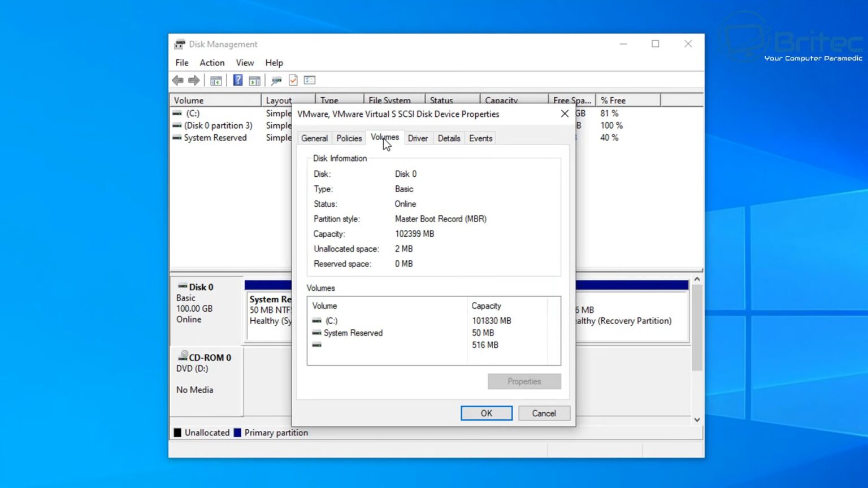Open the Action menu

[x=212, y=63]
